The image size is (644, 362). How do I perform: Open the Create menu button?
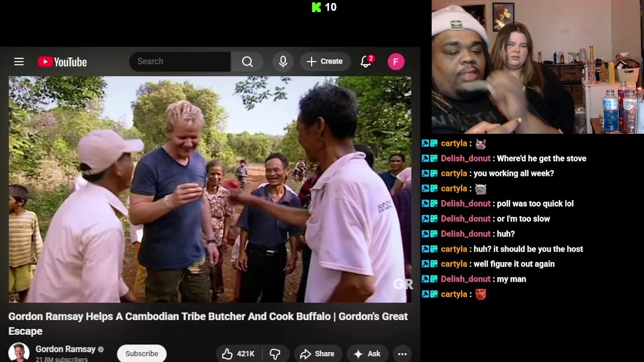325,61
